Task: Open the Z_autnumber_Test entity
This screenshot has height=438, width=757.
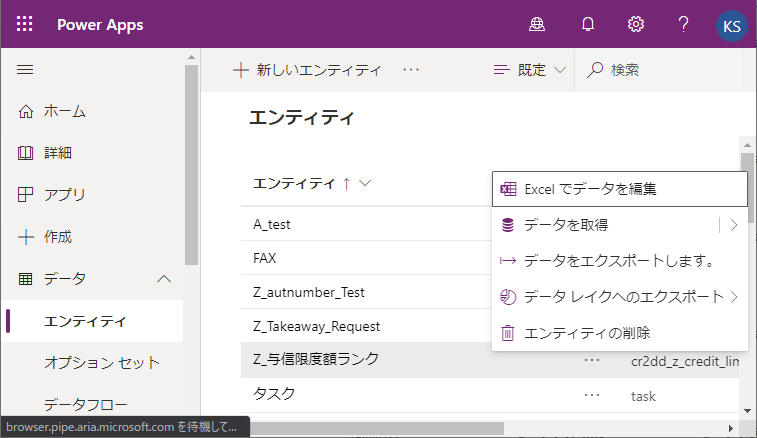Action: pyautogui.click(x=309, y=292)
